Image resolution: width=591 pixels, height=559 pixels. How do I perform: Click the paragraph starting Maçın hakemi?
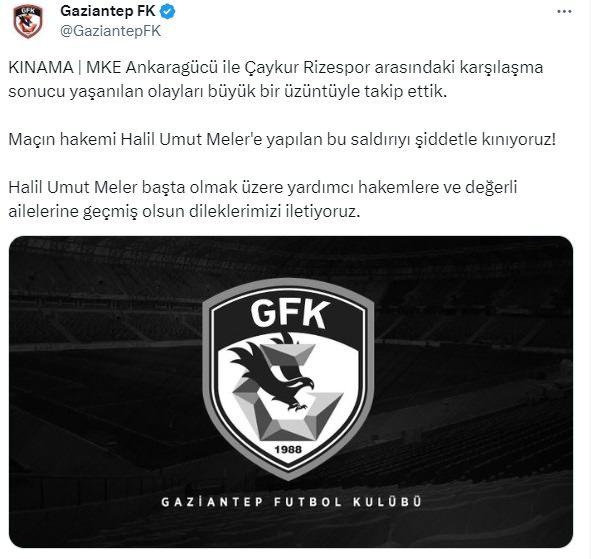[282, 140]
